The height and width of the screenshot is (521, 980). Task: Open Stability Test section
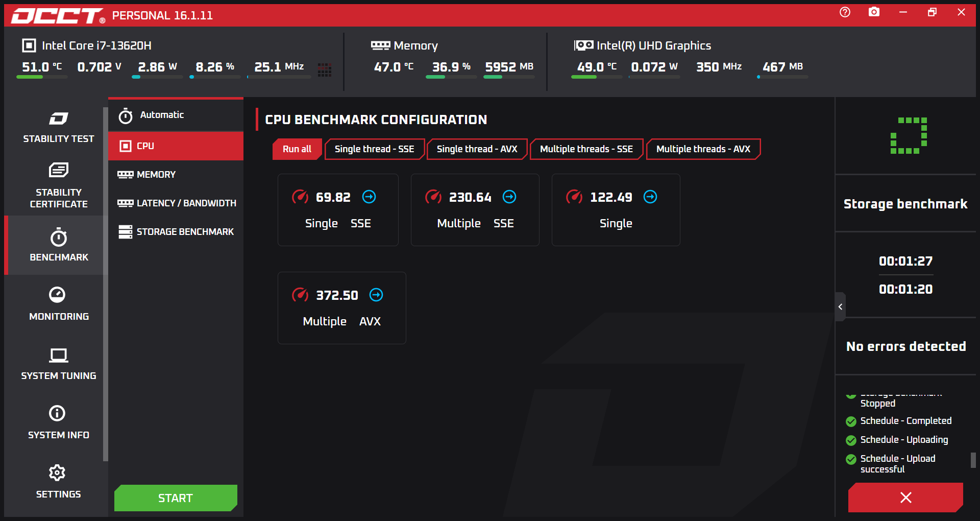[58, 127]
